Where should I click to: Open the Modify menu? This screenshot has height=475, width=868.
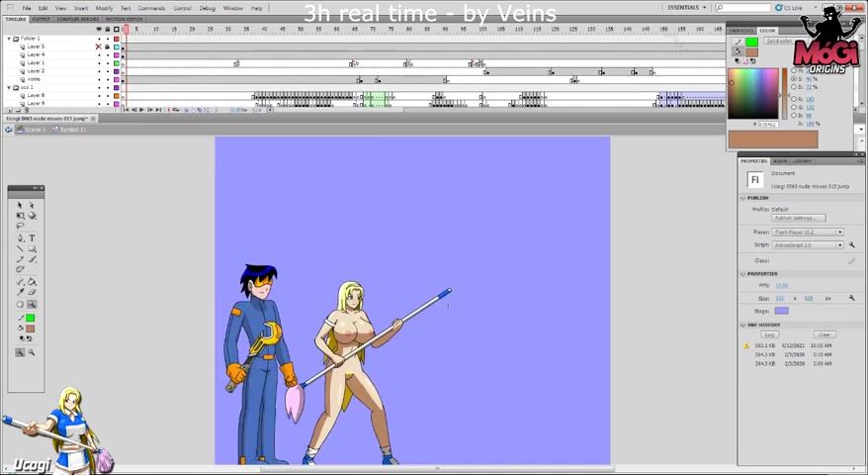tap(104, 8)
